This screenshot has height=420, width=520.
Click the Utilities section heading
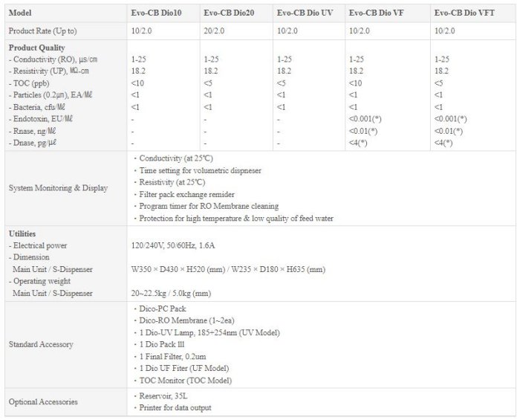tap(23, 233)
